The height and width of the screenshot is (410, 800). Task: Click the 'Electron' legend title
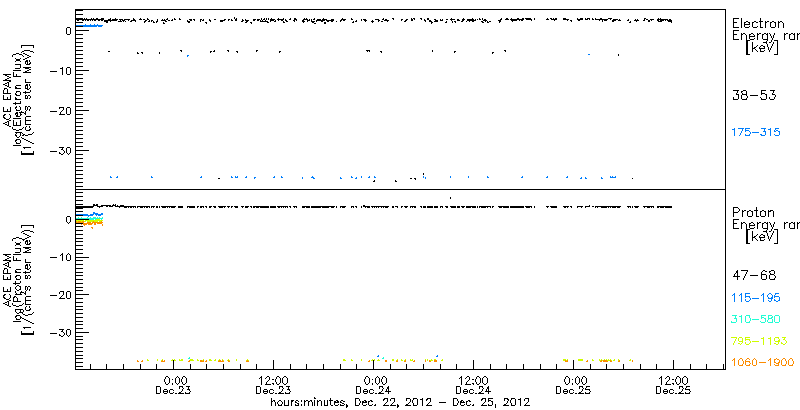click(758, 23)
